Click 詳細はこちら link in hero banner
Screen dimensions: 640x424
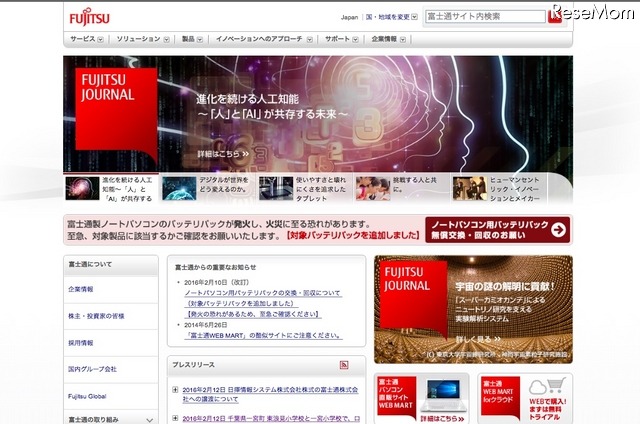click(223, 154)
